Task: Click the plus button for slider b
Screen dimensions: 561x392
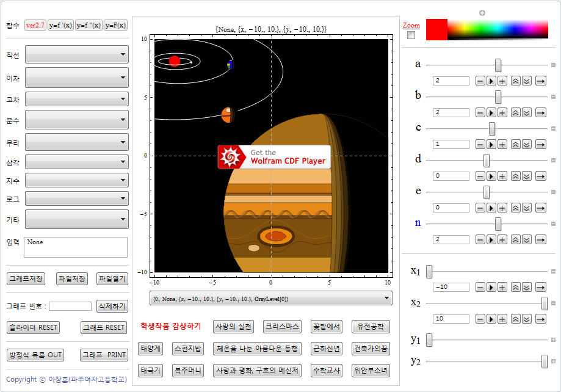Action: 502,113
